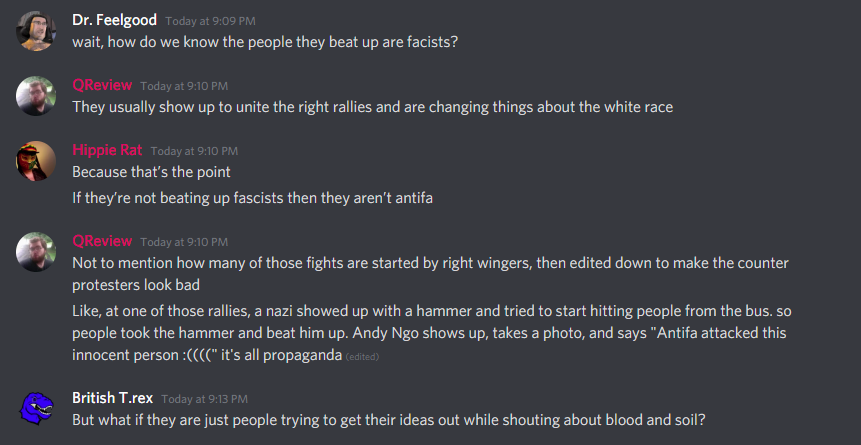
Task: Select the Andy Ngo hammer message
Action: pos(432,333)
